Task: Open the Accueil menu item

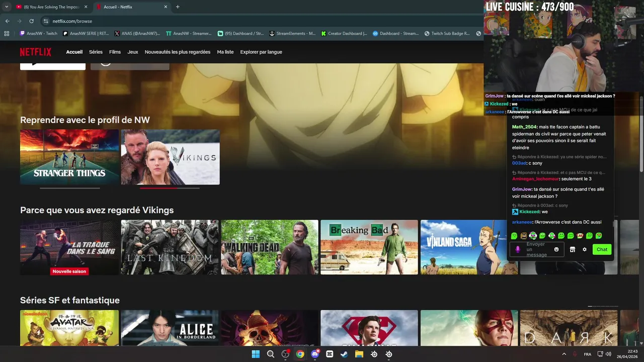Action: [x=74, y=52]
